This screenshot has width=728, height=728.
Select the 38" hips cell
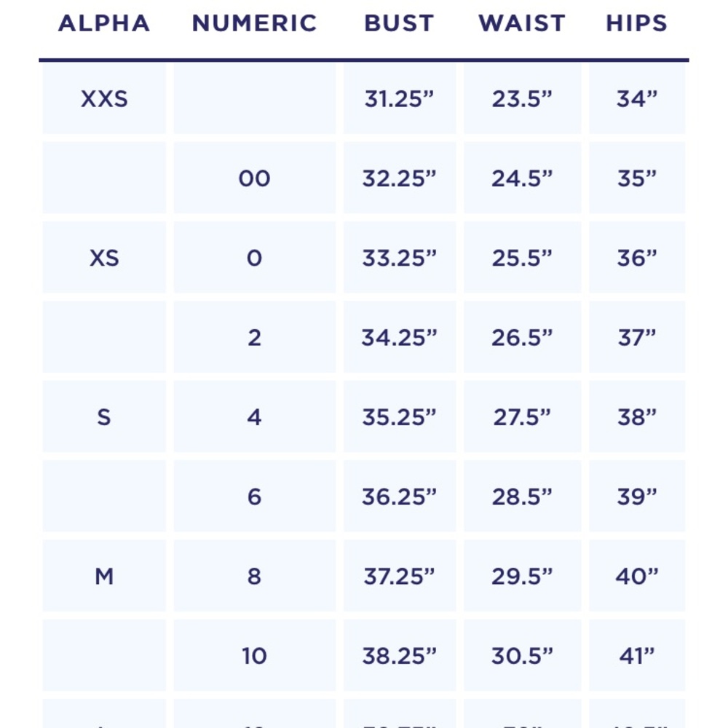636,417
